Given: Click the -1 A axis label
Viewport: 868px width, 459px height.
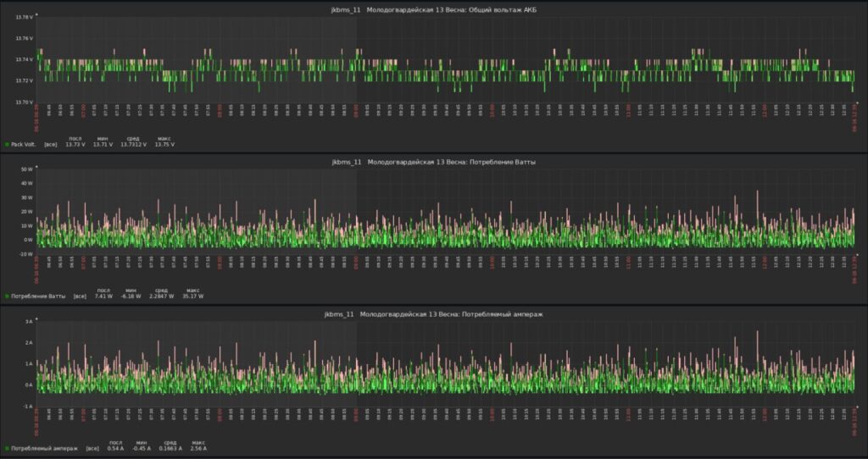Looking at the screenshot, I should (28, 406).
